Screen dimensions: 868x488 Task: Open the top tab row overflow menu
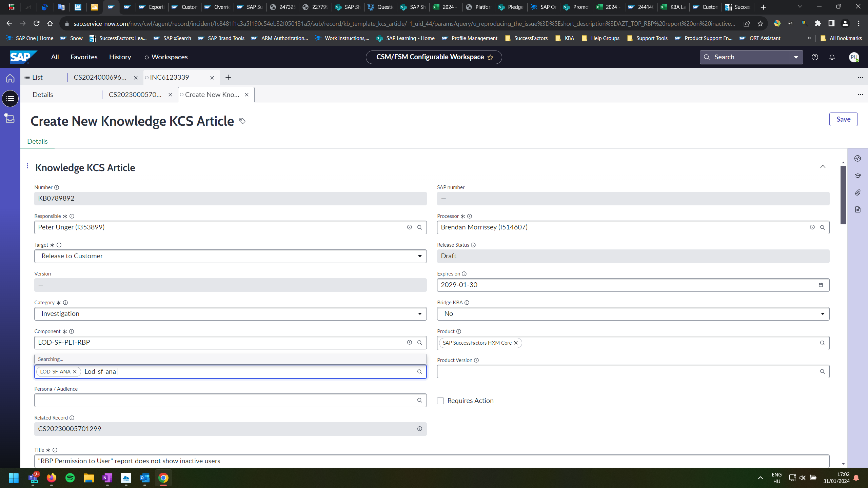(x=861, y=78)
